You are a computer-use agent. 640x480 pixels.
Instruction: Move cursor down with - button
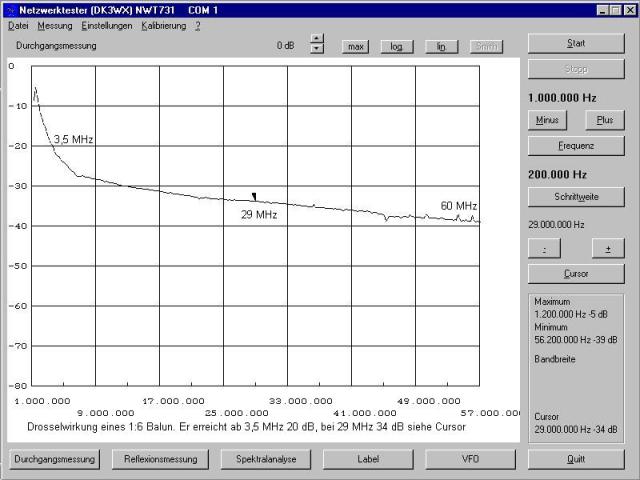pyautogui.click(x=544, y=248)
